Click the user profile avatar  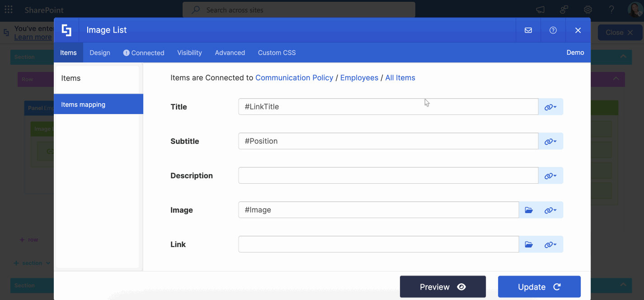pos(635,10)
